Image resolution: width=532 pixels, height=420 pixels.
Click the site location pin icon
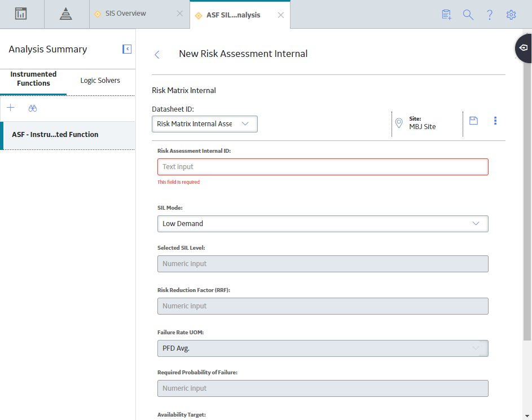(x=399, y=123)
